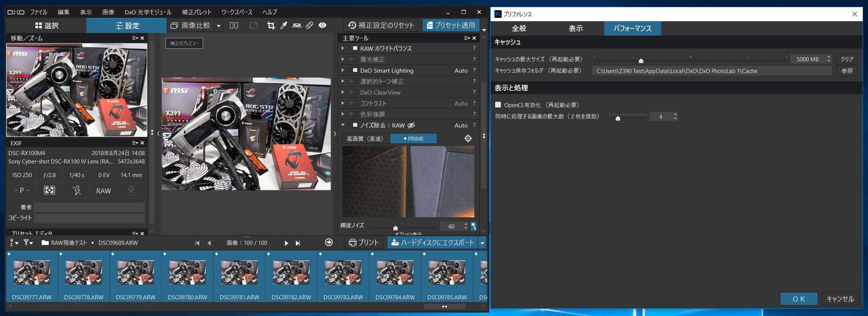Toggle the 選択的トーン補正 switch

point(353,81)
